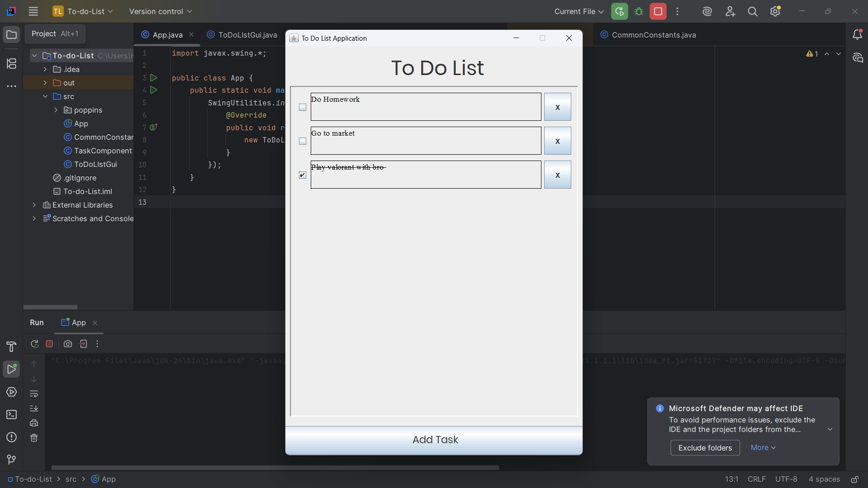Screen dimensions: 868x488
Task: Delete the Do Homework task with X
Action: coord(557,107)
